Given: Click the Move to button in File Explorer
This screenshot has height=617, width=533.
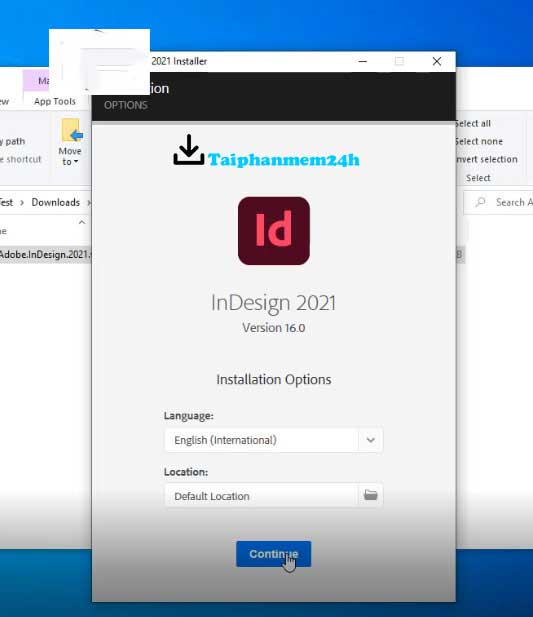Looking at the screenshot, I should coord(70,143).
